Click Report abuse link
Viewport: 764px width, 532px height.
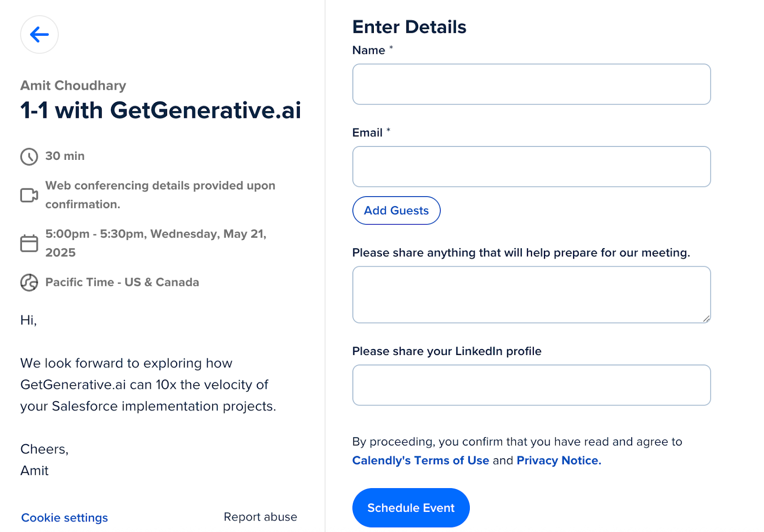coord(260,517)
